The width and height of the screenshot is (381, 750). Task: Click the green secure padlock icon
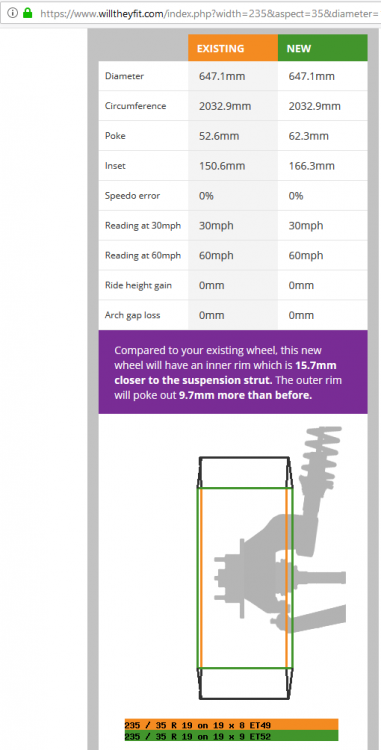28,13
